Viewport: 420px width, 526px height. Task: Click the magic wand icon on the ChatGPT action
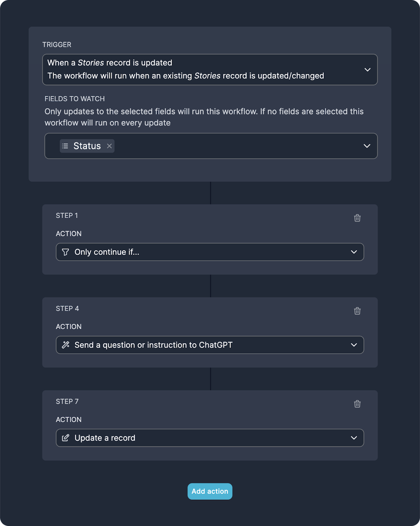pos(66,345)
